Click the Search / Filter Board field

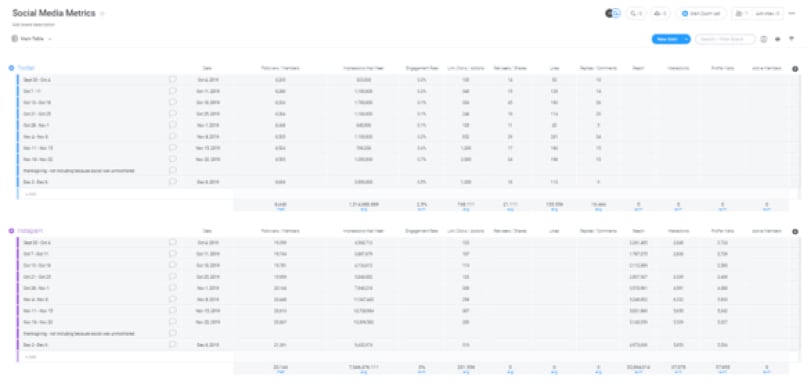725,39
